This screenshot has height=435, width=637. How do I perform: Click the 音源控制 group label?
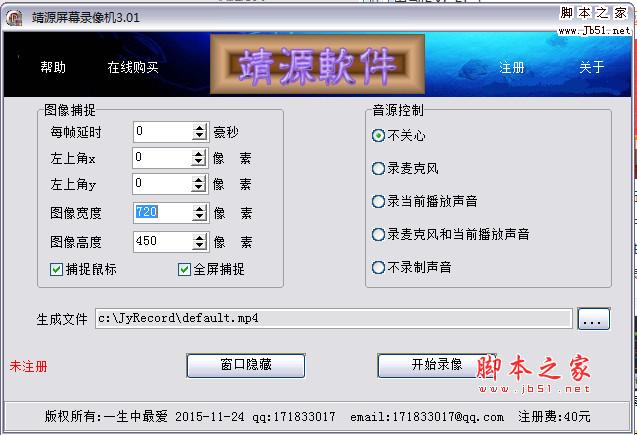[x=398, y=110]
